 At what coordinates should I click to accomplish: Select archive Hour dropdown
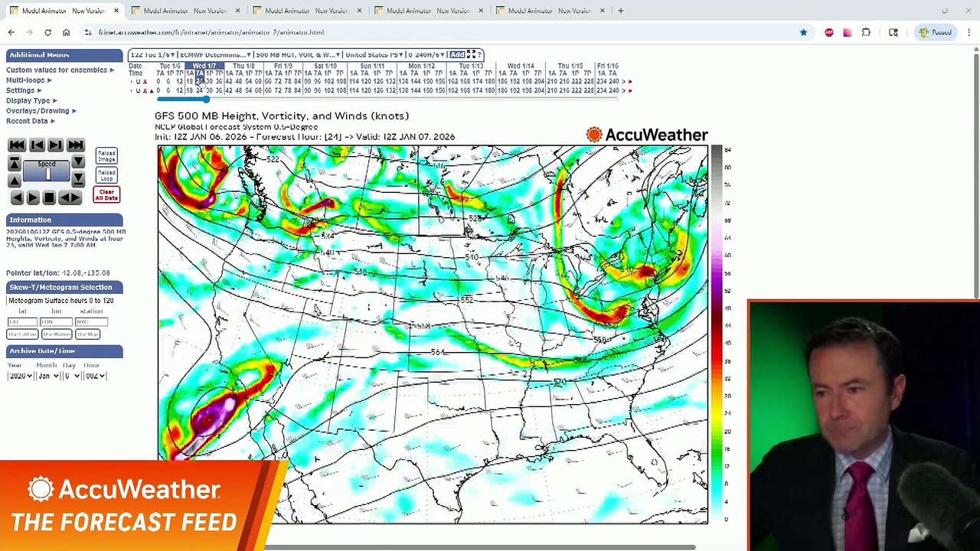point(94,377)
